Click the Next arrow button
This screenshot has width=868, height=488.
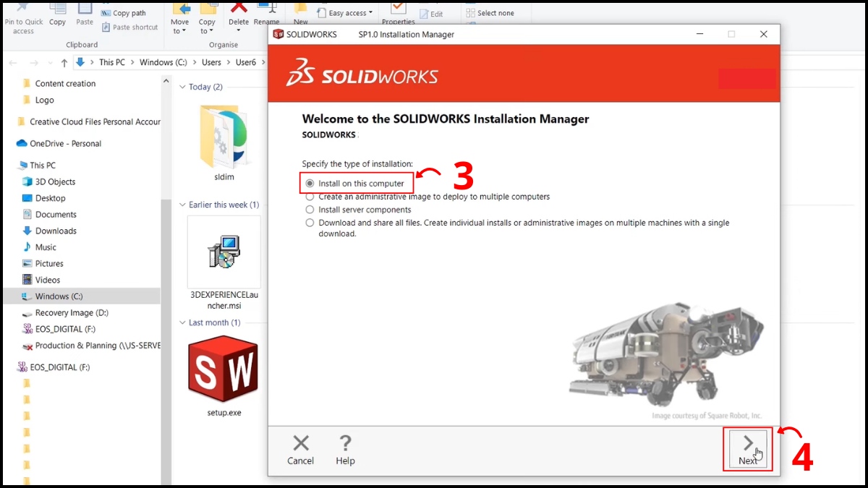(x=748, y=450)
